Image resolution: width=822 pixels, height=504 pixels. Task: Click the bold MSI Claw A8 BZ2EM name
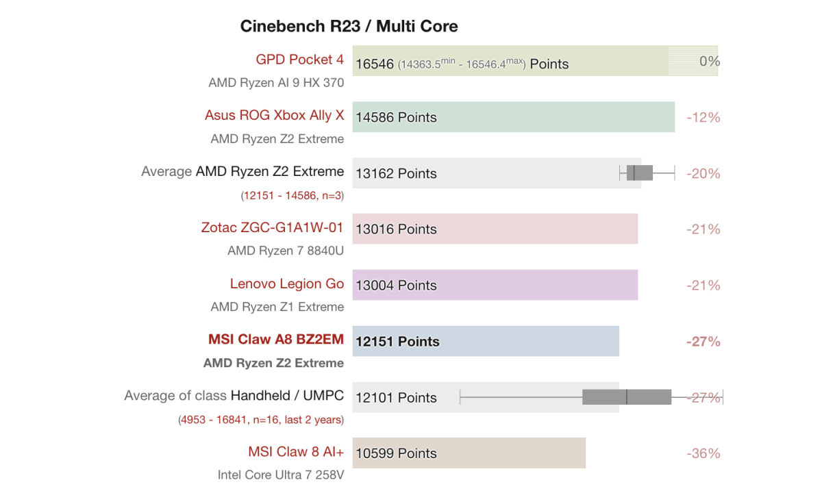click(x=275, y=340)
